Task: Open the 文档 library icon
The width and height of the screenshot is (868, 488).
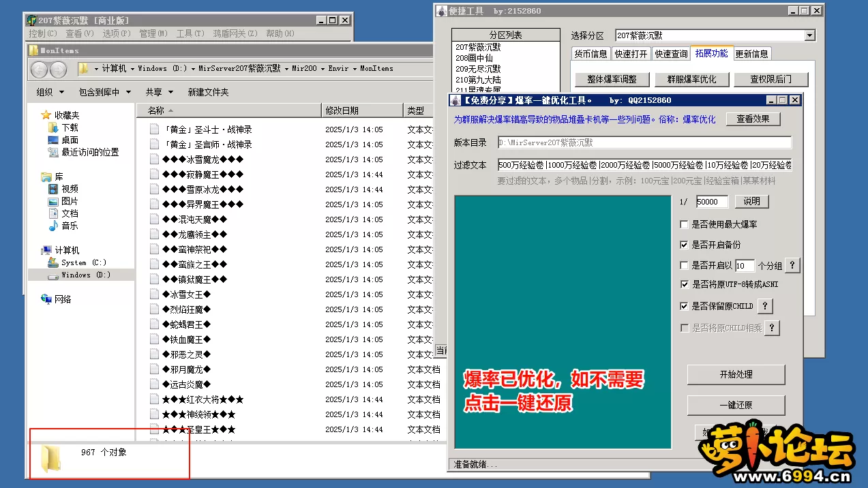Action: click(x=53, y=213)
